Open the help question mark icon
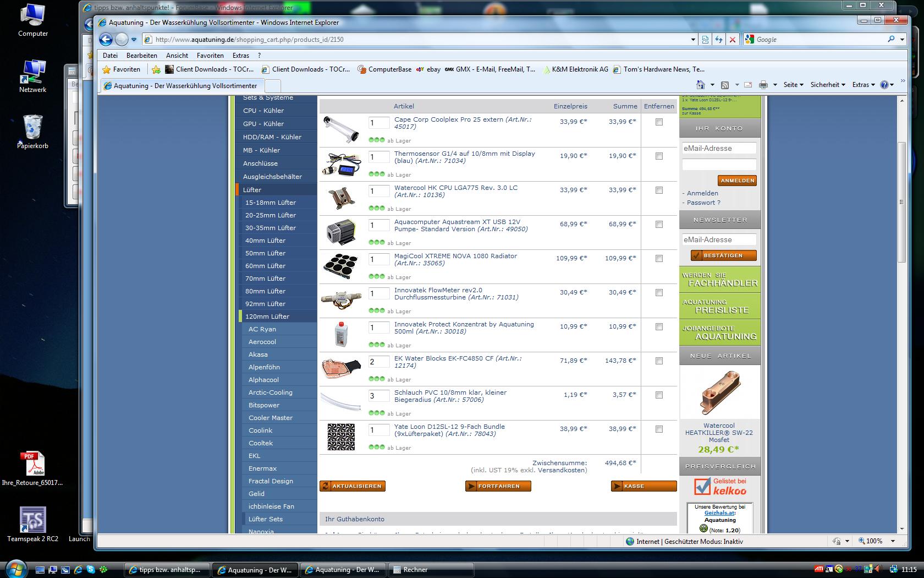This screenshot has height=578, width=924. 884,85
